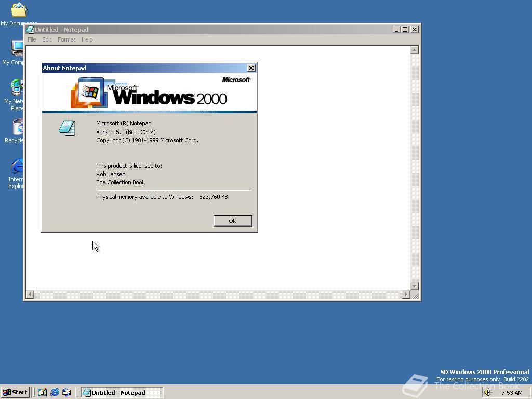Click the vertical scrollbar up arrow

tap(414, 50)
